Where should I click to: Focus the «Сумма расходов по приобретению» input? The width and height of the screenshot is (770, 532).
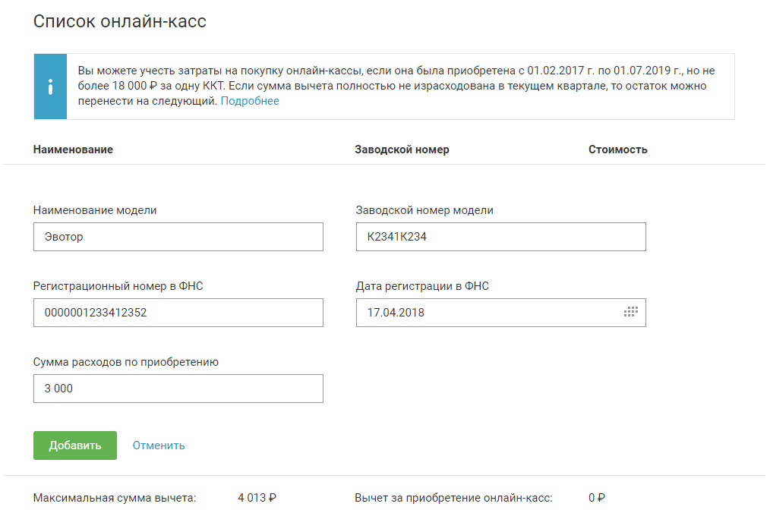pyautogui.click(x=178, y=389)
